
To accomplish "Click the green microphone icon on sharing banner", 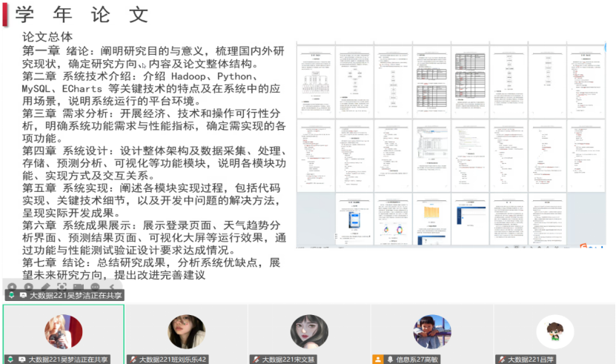I will click(x=12, y=295).
